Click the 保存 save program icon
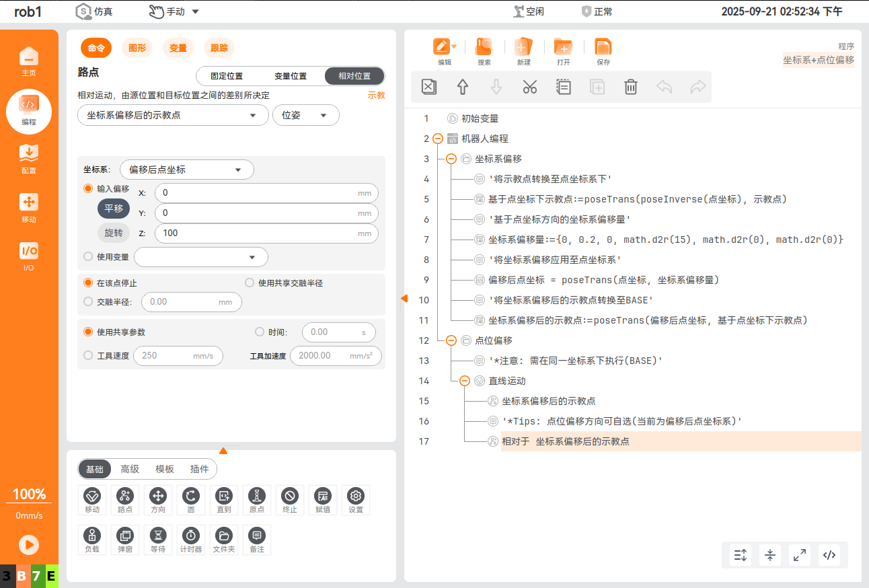The image size is (869, 588). (603, 51)
